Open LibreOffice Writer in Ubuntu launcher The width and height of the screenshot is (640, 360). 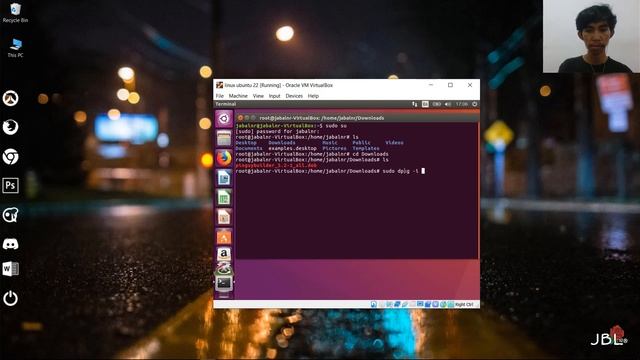click(x=224, y=178)
